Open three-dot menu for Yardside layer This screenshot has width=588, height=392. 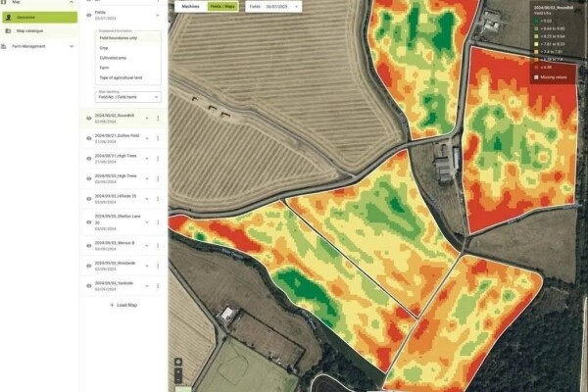coord(157,285)
